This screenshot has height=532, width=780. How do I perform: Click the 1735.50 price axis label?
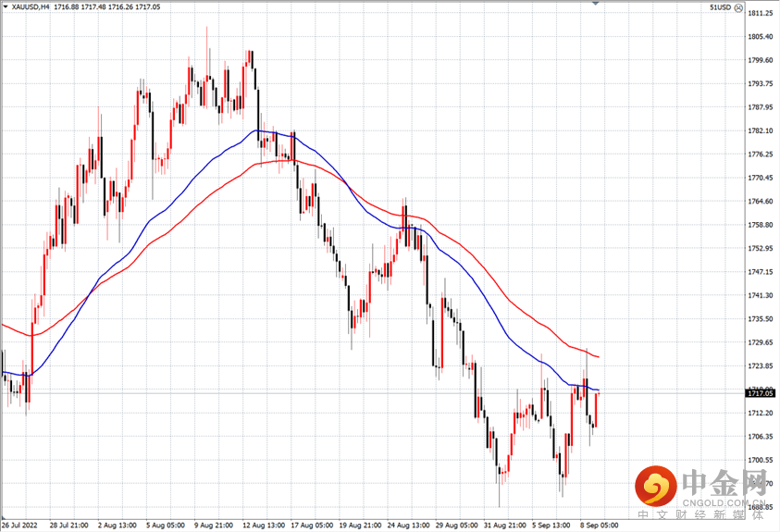760,318
